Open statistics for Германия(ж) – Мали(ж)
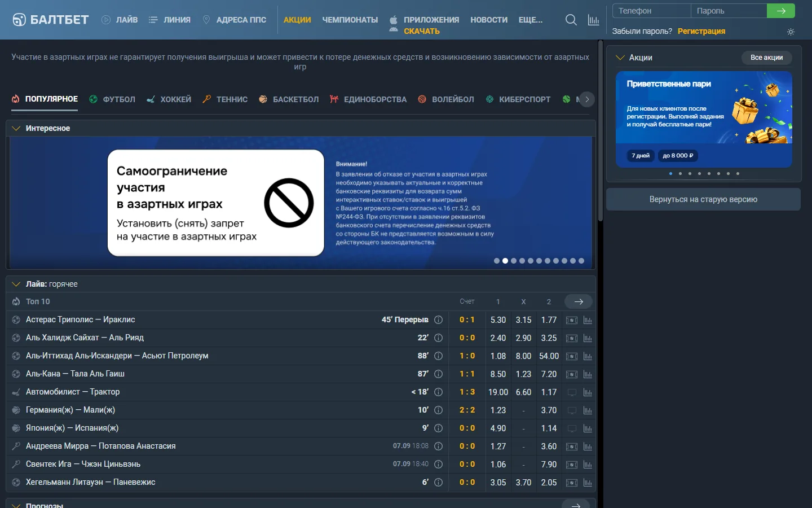This screenshot has width=812, height=508. point(588,410)
